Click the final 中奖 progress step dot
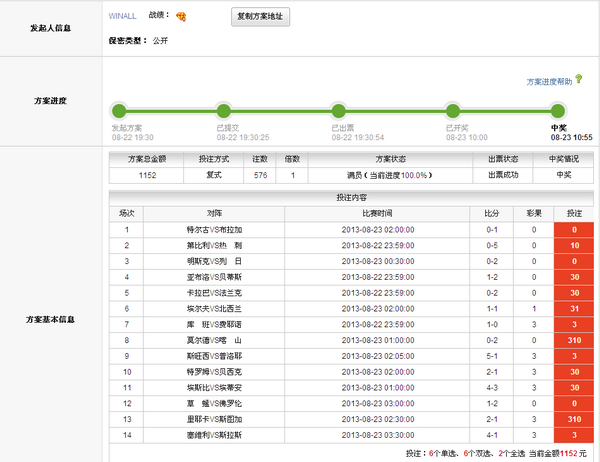600x462 pixels. tap(558, 111)
